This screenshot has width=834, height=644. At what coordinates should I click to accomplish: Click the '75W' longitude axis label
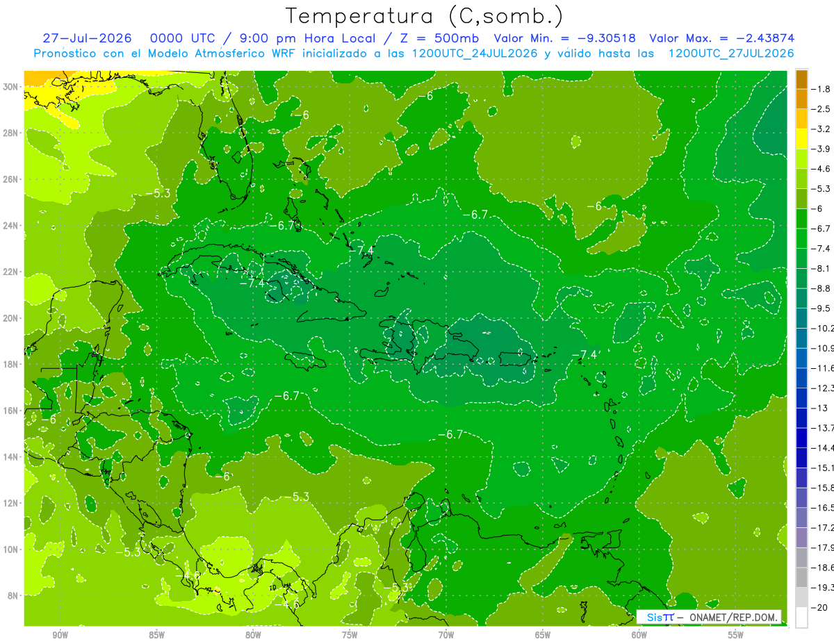point(350,635)
